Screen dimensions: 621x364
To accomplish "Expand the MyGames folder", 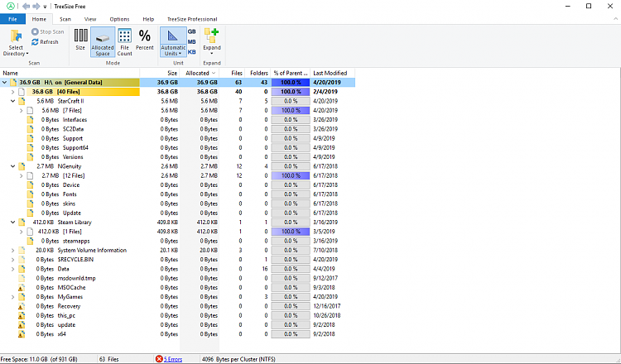I will click(x=12, y=297).
